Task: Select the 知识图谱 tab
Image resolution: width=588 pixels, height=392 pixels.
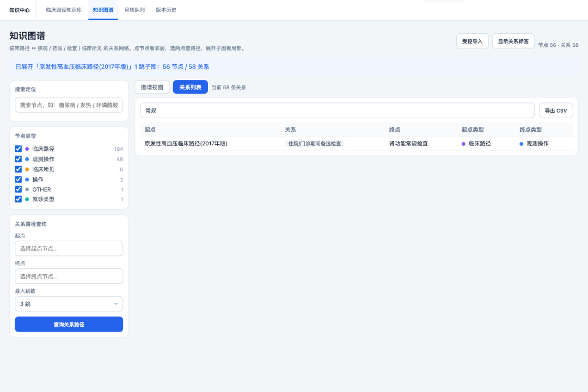Action: (x=103, y=10)
